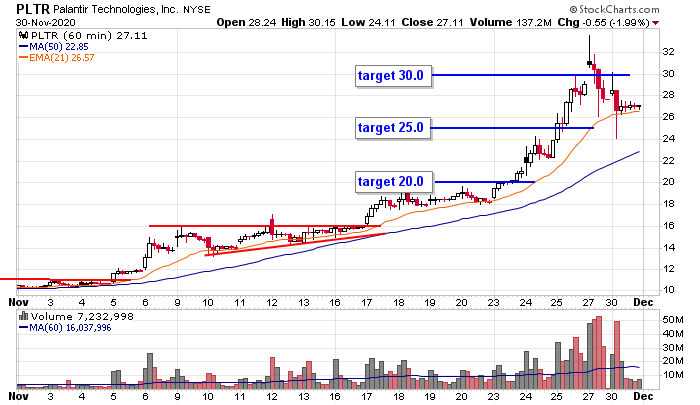This screenshot has width=700, height=405.
Task: Click the MA(50) 22.85 legend entry
Action: (x=54, y=46)
